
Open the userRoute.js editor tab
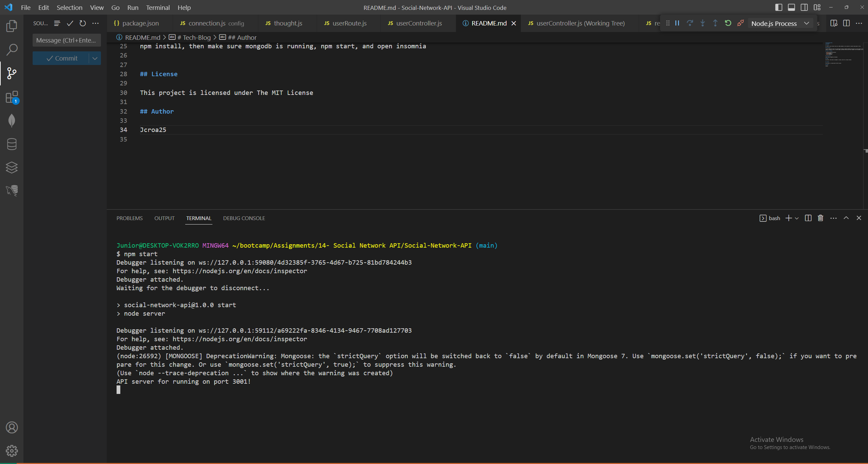tap(349, 23)
